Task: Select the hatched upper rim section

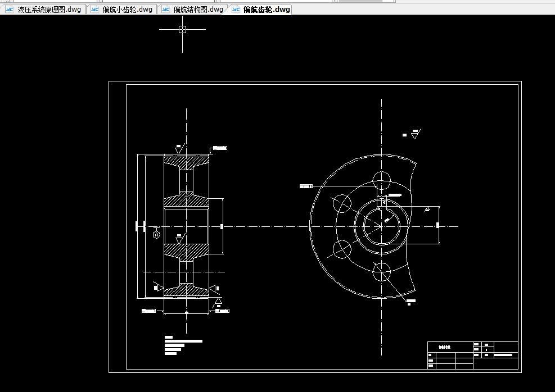Action: [x=186, y=162]
